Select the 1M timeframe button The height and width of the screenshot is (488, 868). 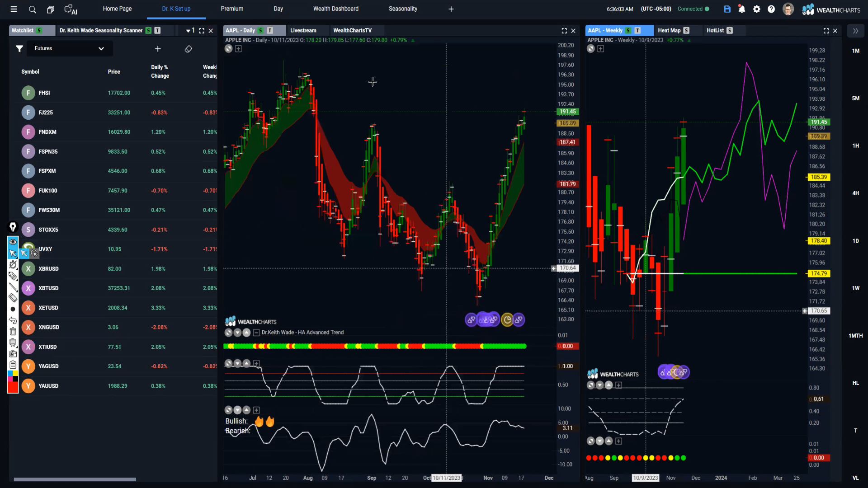(x=856, y=51)
